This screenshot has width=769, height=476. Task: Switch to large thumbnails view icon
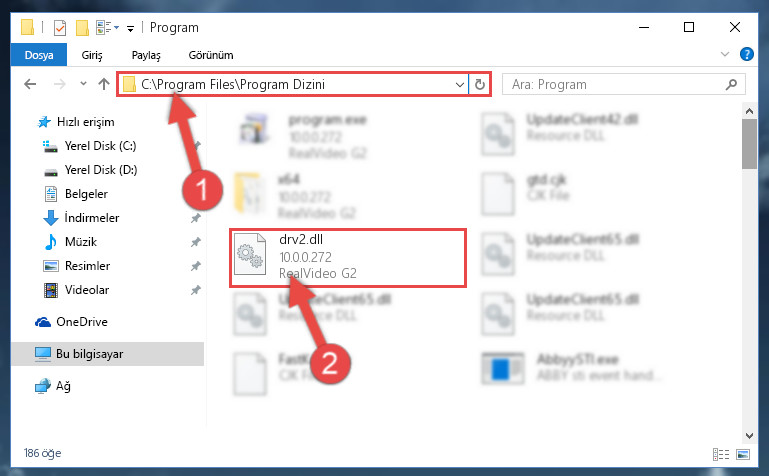coord(743,454)
